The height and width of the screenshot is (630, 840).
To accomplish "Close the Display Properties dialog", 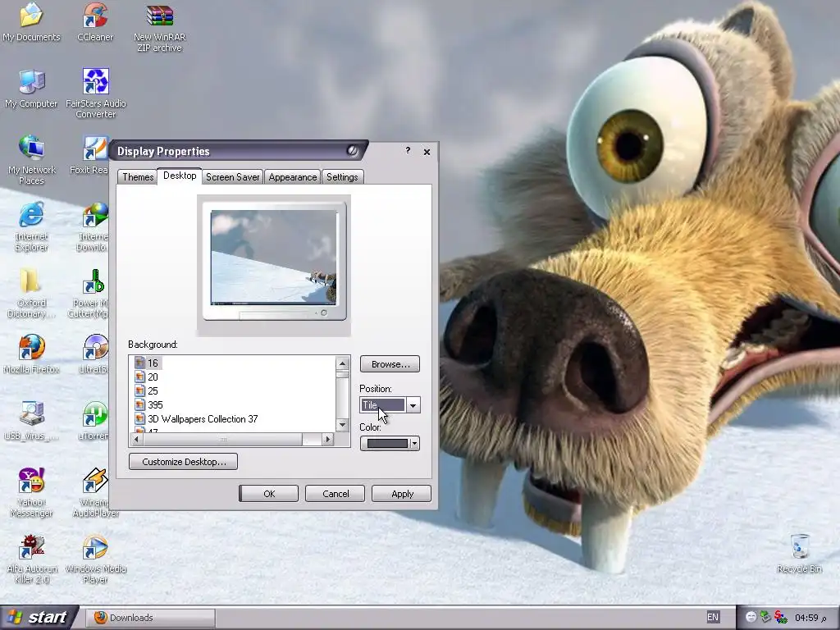I will (x=427, y=152).
